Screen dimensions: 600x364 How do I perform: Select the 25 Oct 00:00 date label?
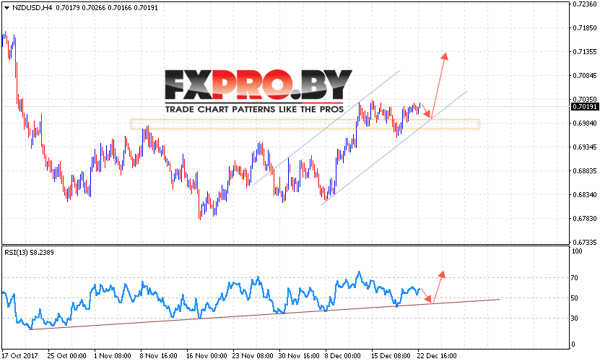[66, 356]
